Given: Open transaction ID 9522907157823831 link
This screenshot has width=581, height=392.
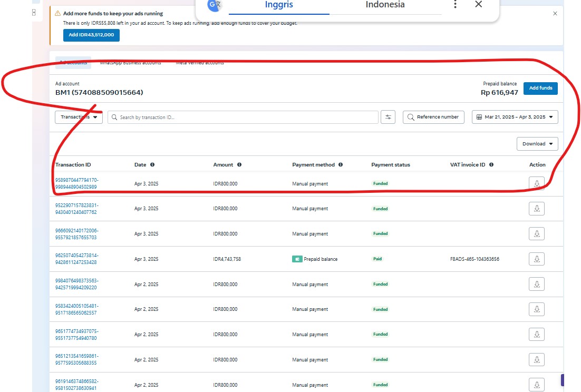Looking at the screenshot, I should (77, 209).
